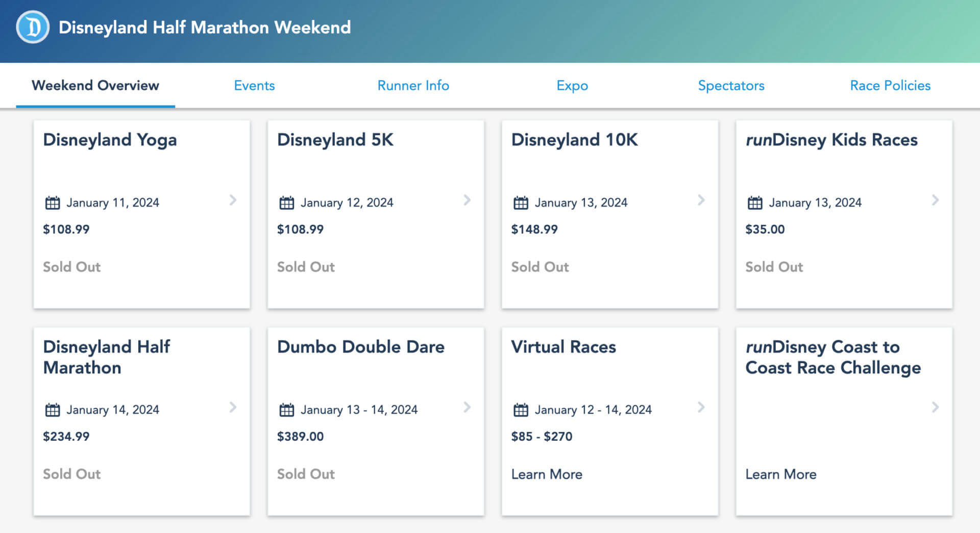Open the Disneyland Yoga card title
The image size is (980, 533).
click(110, 140)
